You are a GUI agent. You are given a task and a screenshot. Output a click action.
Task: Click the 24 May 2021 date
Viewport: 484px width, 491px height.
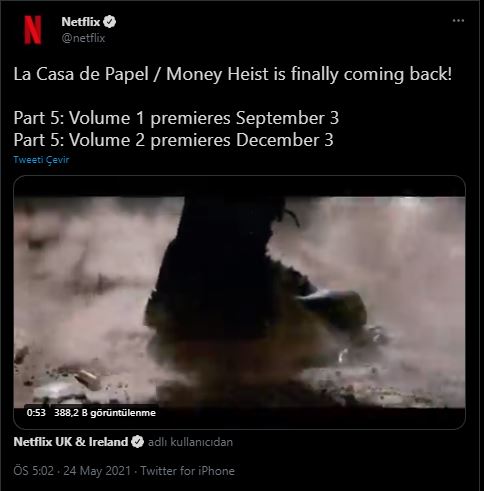pyautogui.click(x=97, y=471)
